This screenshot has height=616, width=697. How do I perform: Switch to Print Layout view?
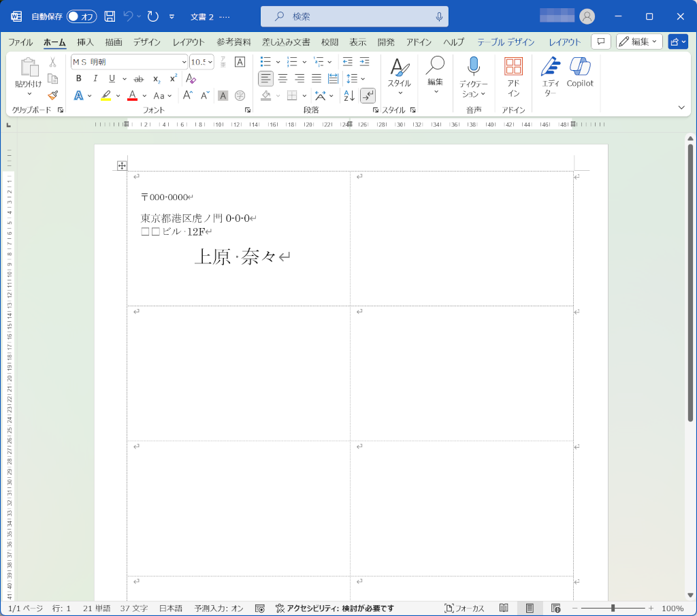coord(530,608)
